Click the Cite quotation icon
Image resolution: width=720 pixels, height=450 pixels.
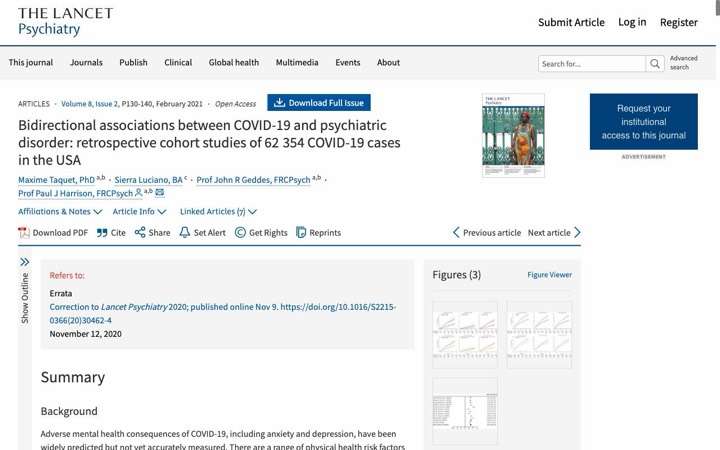(102, 233)
